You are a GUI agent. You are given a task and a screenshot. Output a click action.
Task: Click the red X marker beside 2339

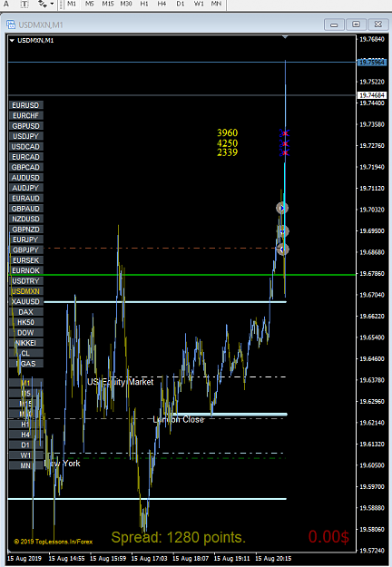[x=284, y=152]
